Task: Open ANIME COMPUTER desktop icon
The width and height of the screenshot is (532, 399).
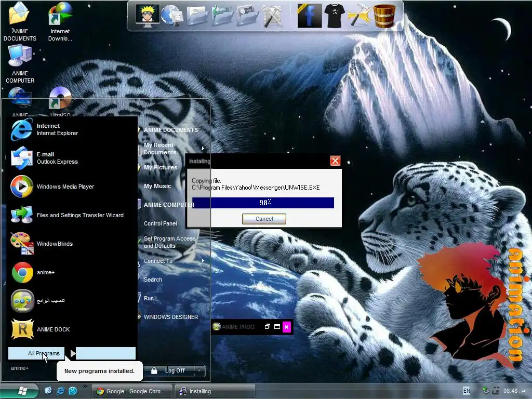Action: tap(20, 64)
